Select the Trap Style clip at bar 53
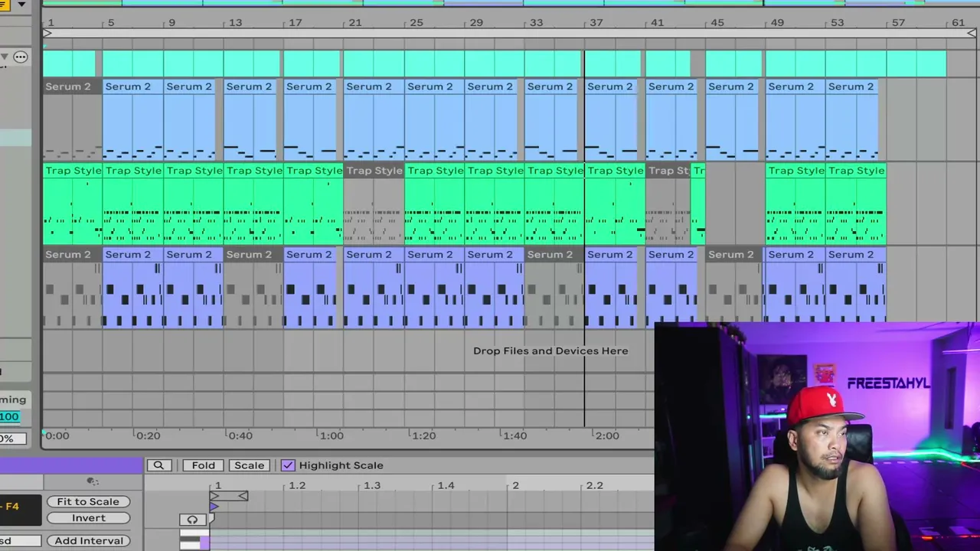 click(x=856, y=204)
